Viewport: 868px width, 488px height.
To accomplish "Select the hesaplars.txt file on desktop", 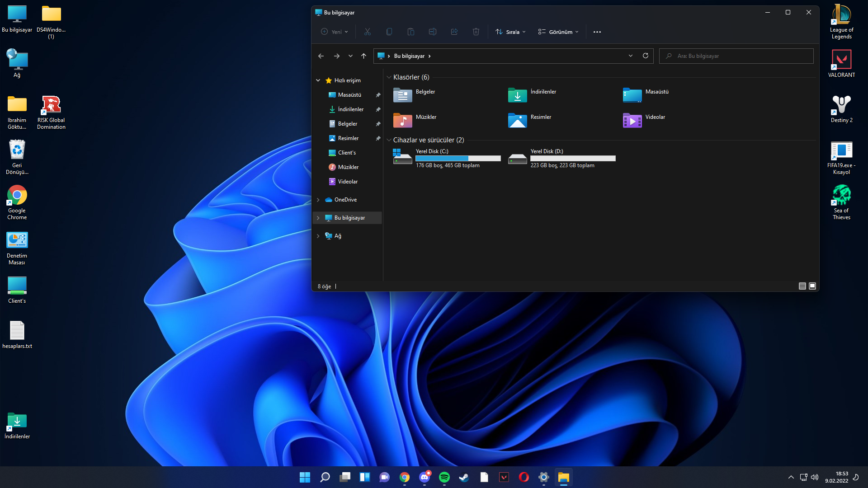I will [17, 335].
